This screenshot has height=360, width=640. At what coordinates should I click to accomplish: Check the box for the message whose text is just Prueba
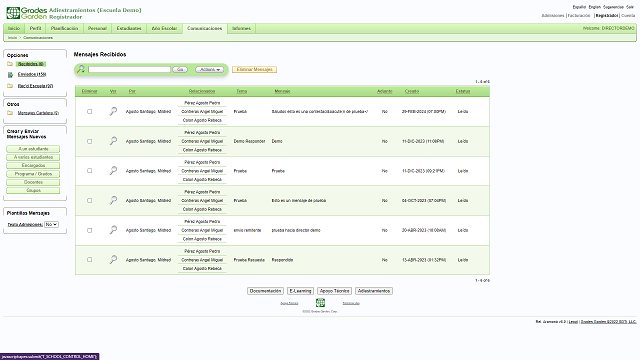click(89, 171)
